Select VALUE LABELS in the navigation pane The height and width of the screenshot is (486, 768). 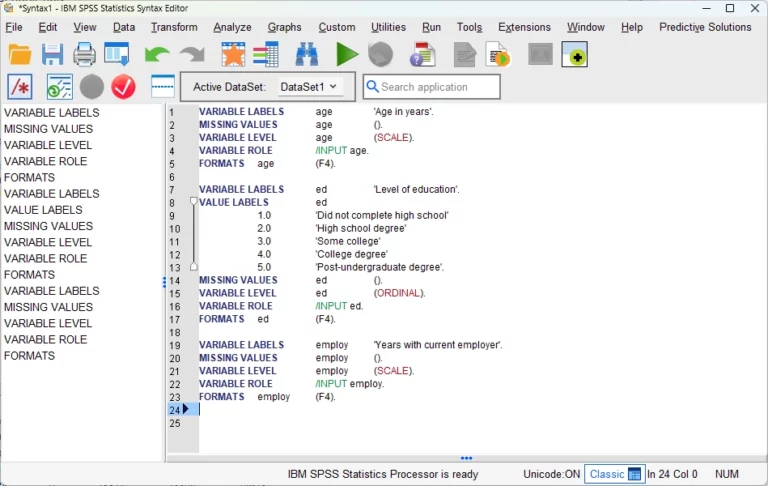tap(43, 210)
